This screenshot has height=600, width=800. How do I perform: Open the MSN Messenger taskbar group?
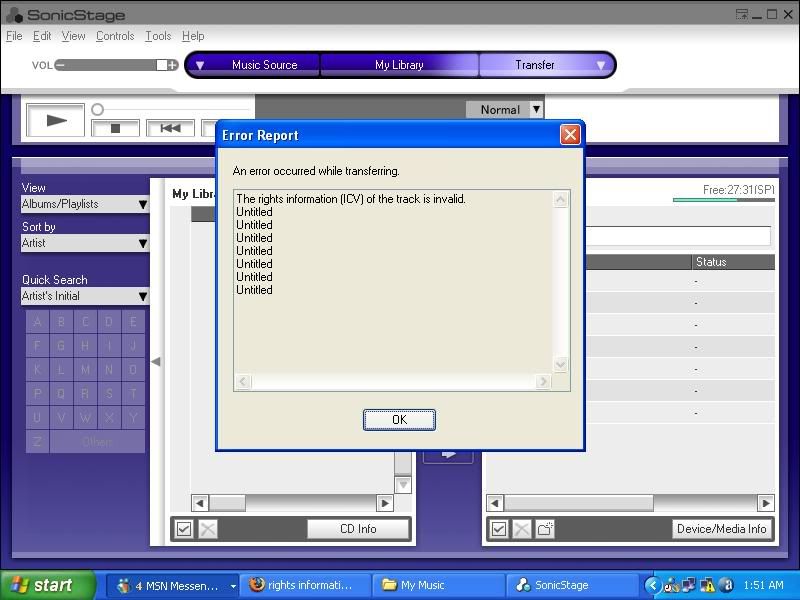pyautogui.click(x=173, y=585)
